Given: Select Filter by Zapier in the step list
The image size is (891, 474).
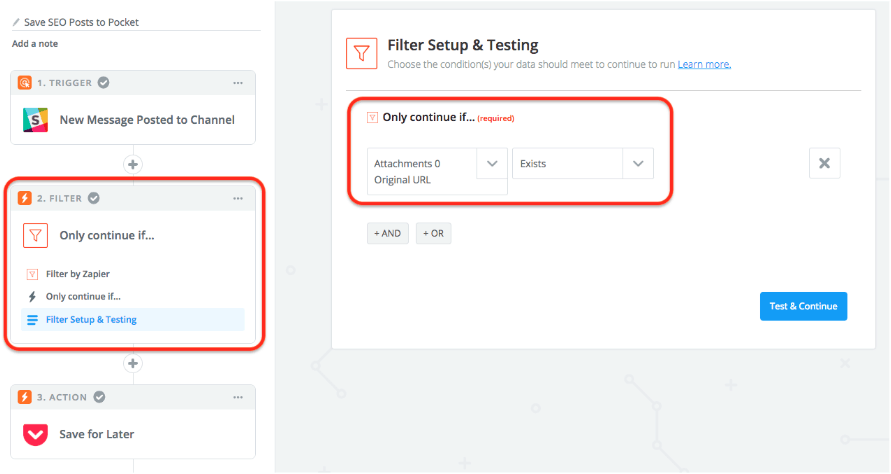Looking at the screenshot, I should click(77, 274).
